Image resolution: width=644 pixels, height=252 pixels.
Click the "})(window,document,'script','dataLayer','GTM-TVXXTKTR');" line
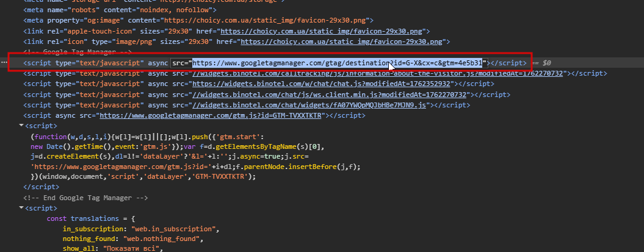143,176
